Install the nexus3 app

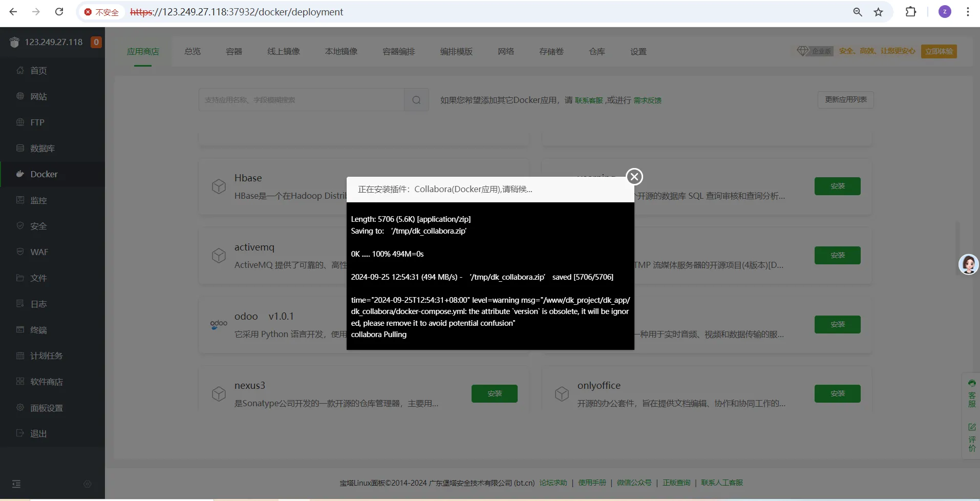coord(495,393)
